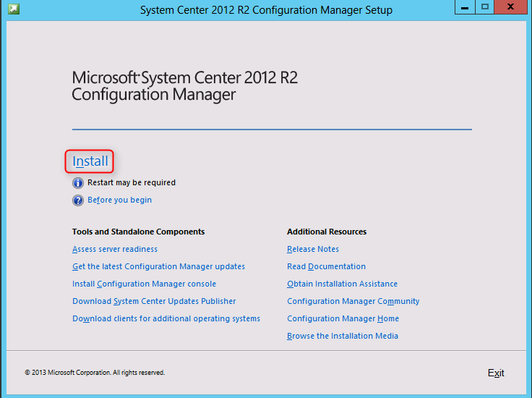Click the Install link

(90, 161)
